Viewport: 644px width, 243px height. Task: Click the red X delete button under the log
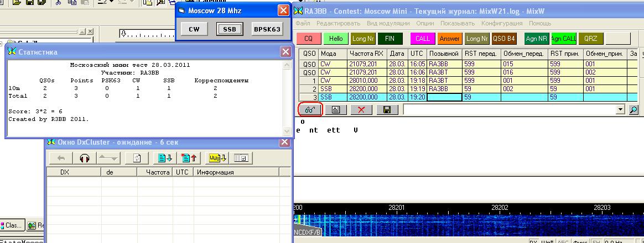tap(361, 109)
